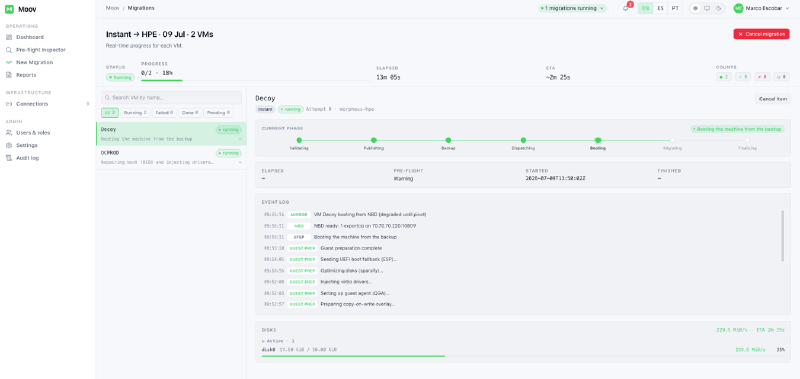Click the Publishing phase marker
This screenshot has height=379, width=800.
(374, 140)
